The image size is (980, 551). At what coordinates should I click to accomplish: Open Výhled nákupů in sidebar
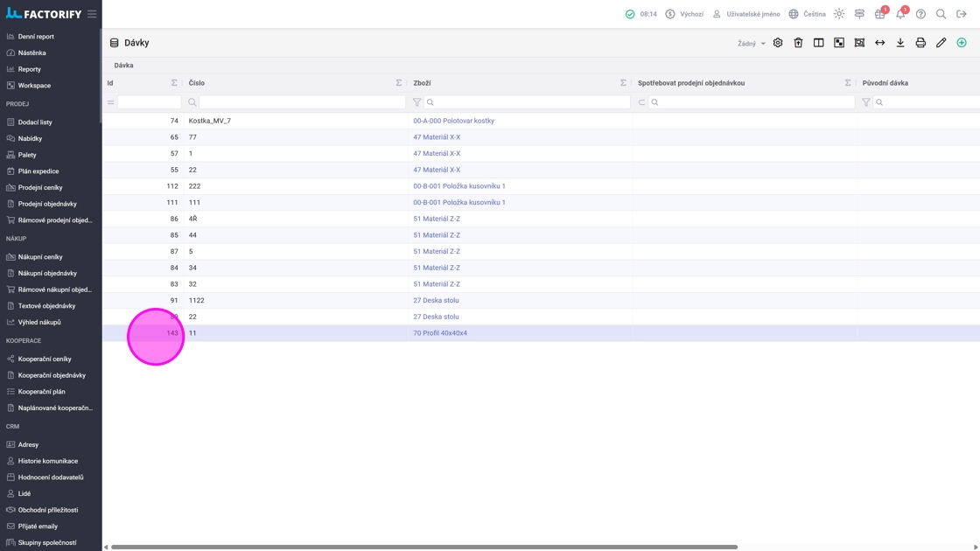(39, 322)
